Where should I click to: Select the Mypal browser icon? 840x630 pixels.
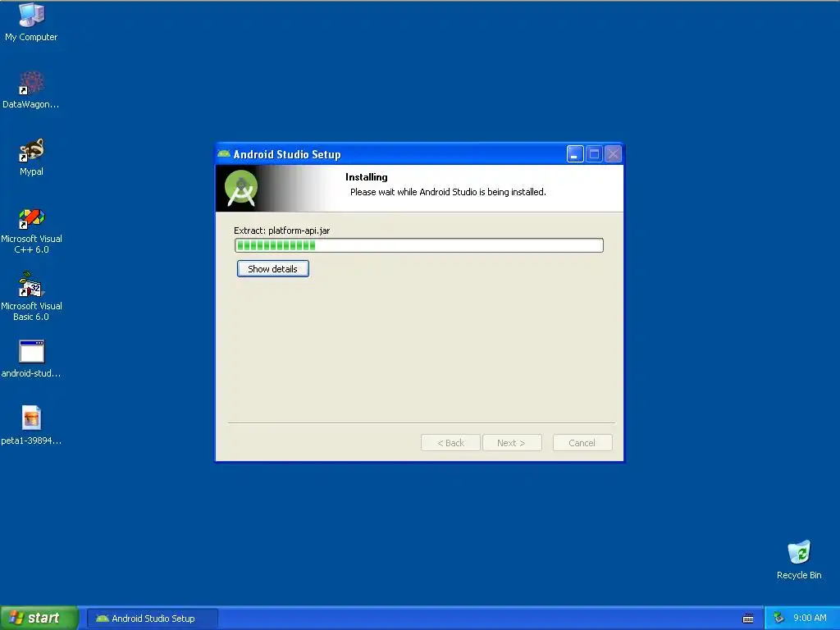click(x=31, y=157)
